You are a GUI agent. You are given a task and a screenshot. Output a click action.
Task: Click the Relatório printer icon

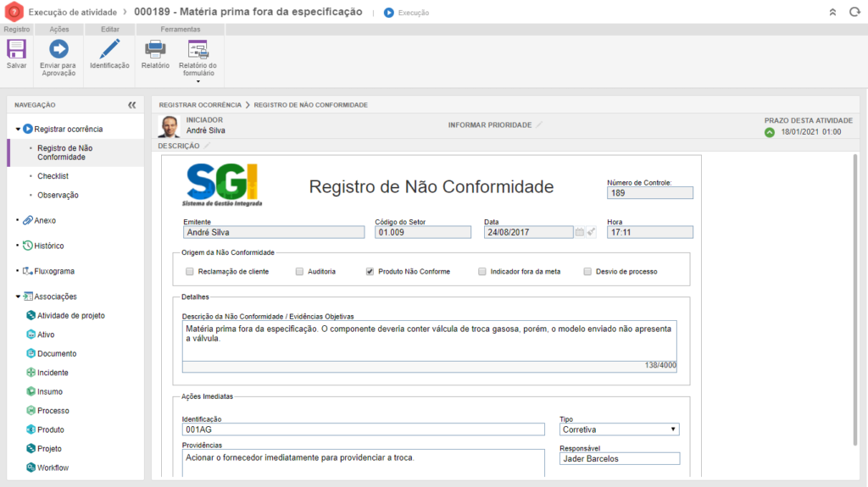155,50
